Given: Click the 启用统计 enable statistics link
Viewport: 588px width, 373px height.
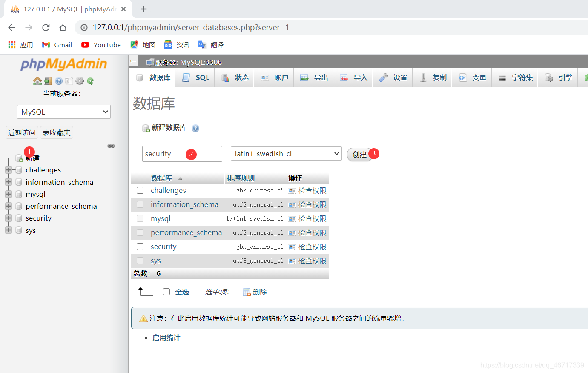Looking at the screenshot, I should 166,338.
